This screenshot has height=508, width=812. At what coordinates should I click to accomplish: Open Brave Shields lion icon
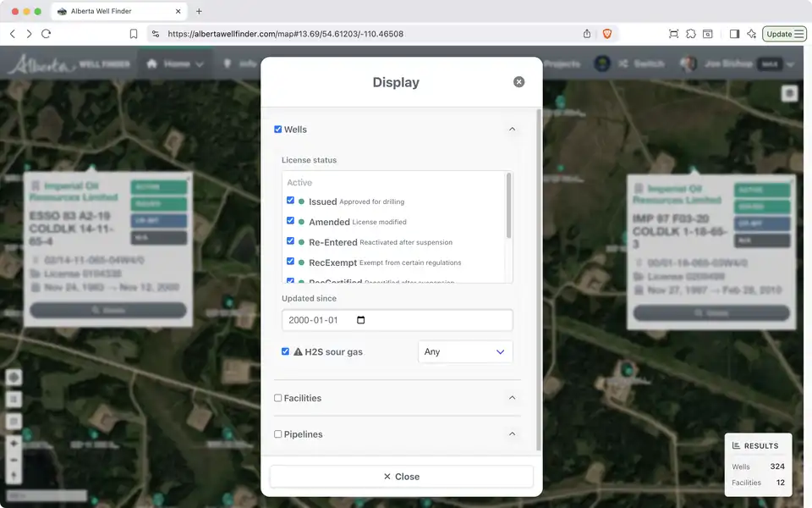pos(607,34)
